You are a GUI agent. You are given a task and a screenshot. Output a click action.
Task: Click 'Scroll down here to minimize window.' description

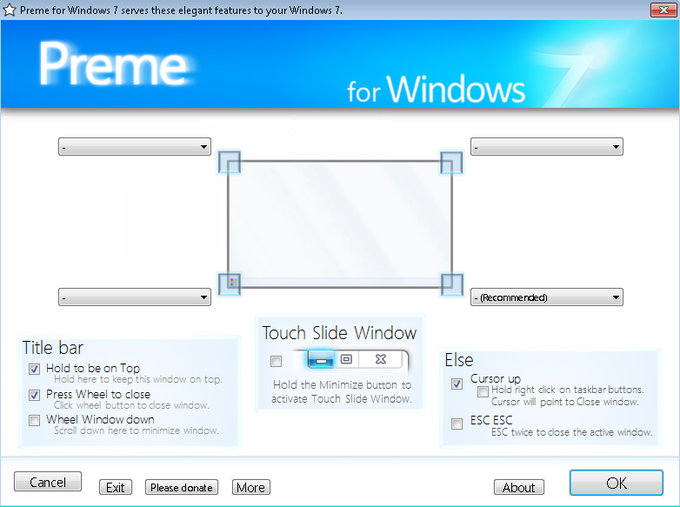pyautogui.click(x=136, y=431)
